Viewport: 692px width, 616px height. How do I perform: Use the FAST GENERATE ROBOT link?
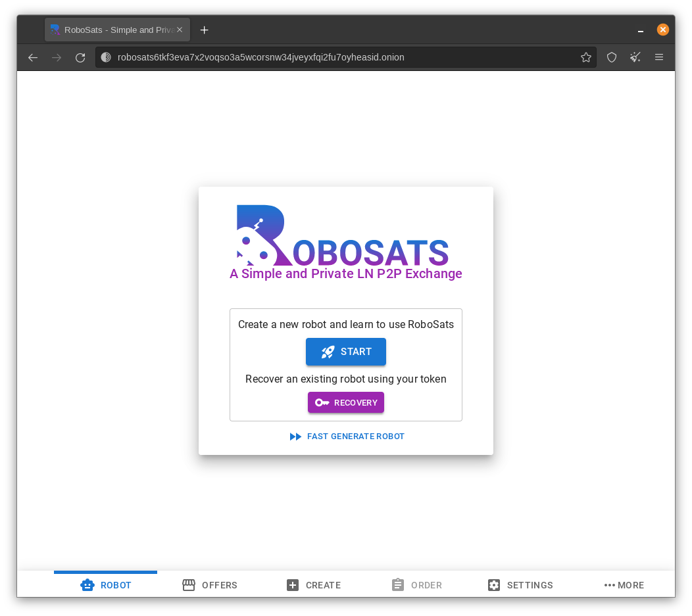click(347, 436)
